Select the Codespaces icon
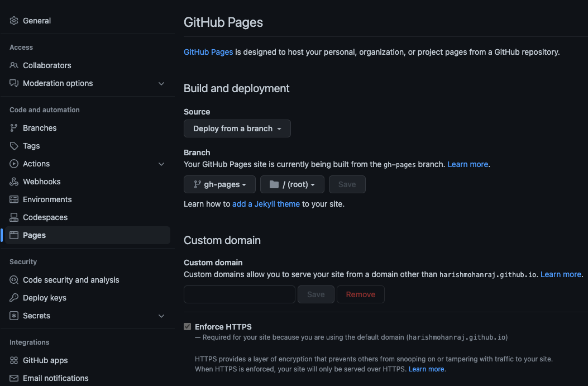The height and width of the screenshot is (386, 588). pos(13,217)
